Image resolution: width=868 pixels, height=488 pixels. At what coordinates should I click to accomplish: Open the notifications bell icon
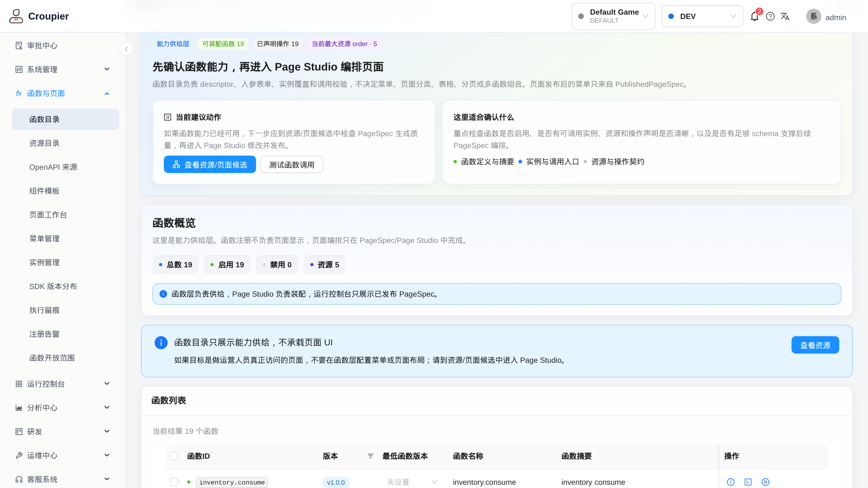coord(754,17)
